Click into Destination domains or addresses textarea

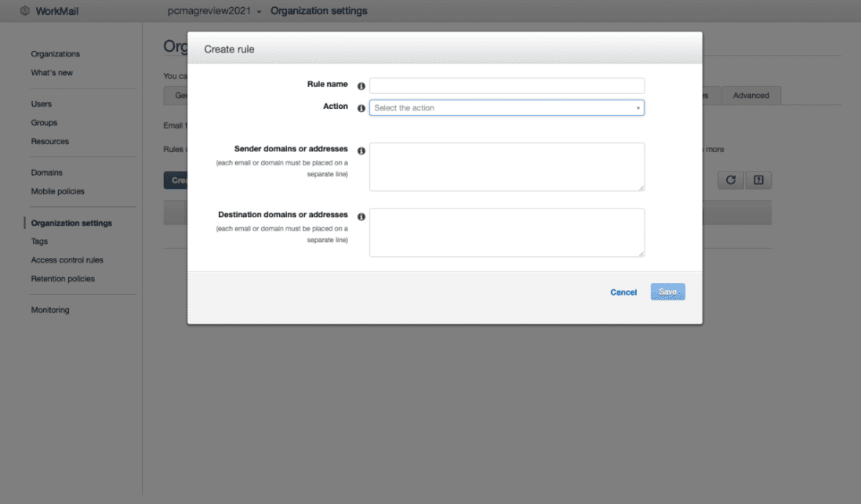(507, 233)
